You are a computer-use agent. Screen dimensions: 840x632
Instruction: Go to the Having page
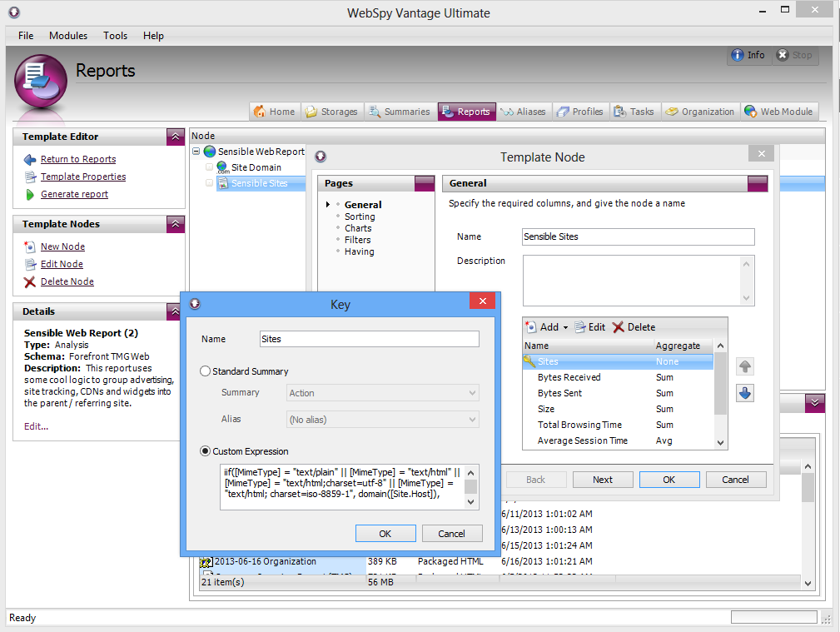[359, 252]
